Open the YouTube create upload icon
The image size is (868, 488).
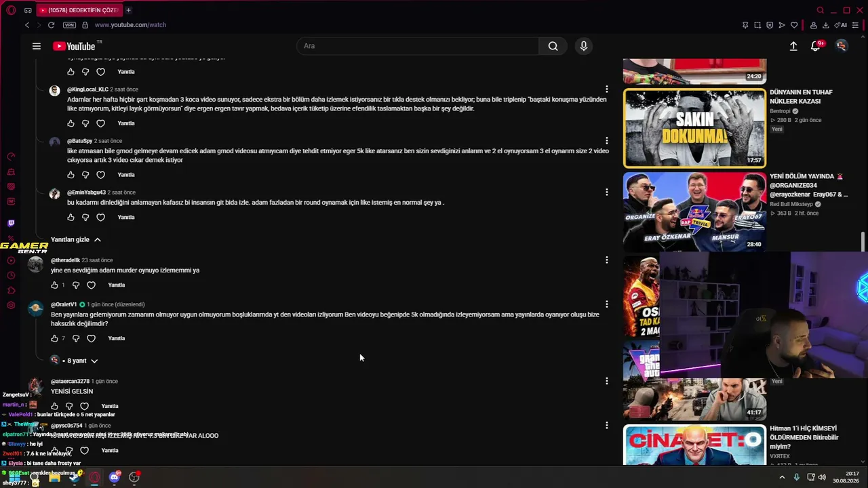[x=793, y=46]
